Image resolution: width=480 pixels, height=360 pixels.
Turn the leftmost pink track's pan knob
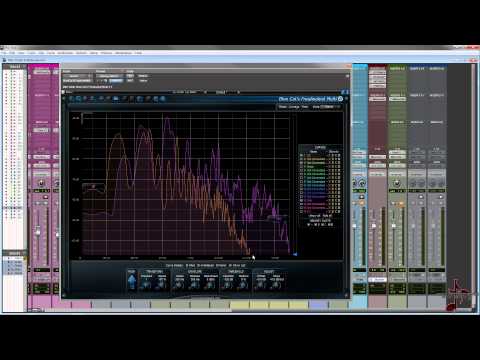(41, 183)
